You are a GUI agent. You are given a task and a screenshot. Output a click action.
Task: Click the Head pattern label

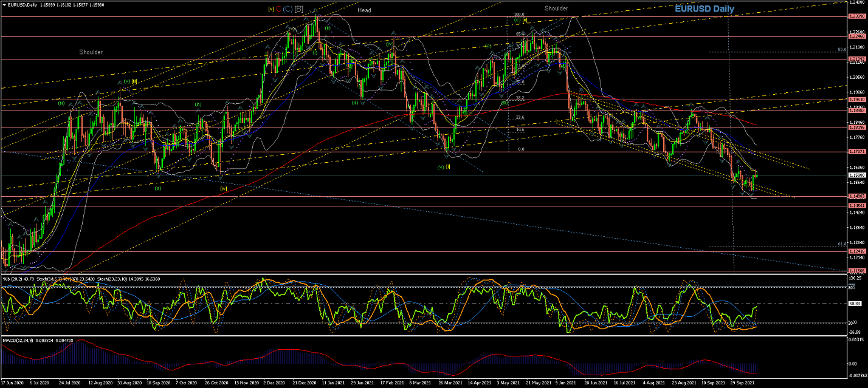click(364, 10)
